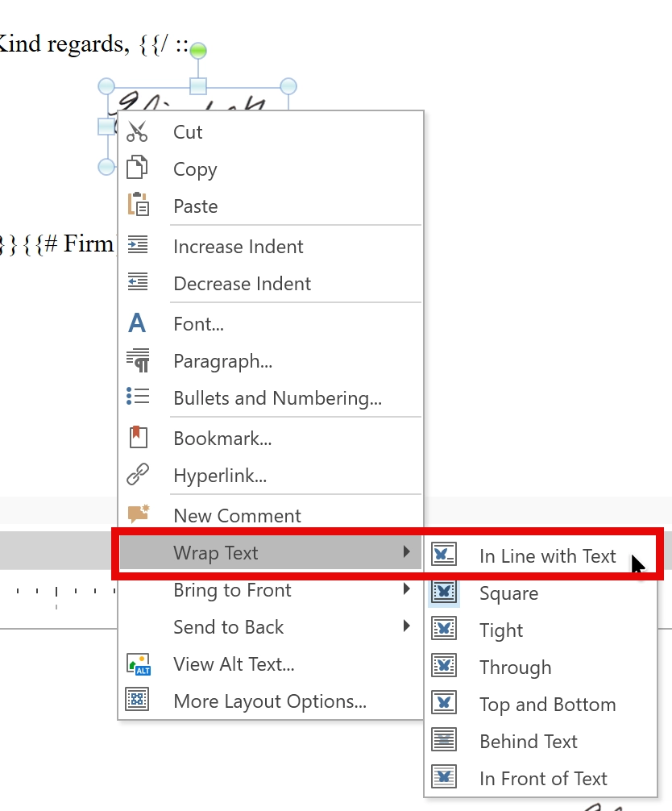Click the top-left circular corner handle
Viewport: 672px width, 811px height.
coord(106,86)
